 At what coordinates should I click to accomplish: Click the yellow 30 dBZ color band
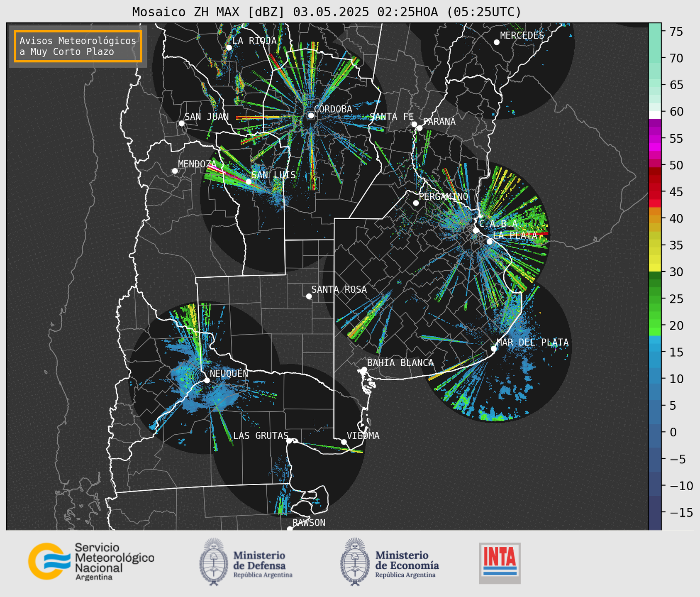pyautogui.click(x=655, y=267)
